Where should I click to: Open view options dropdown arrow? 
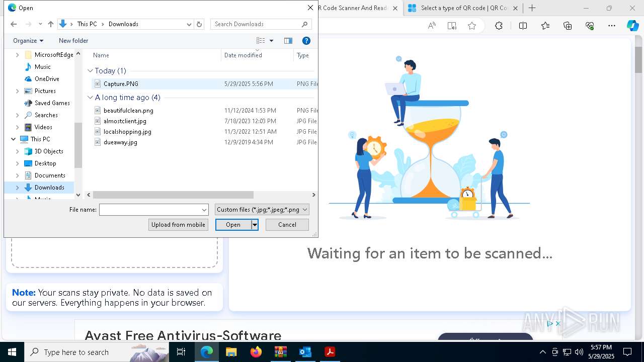272,41
